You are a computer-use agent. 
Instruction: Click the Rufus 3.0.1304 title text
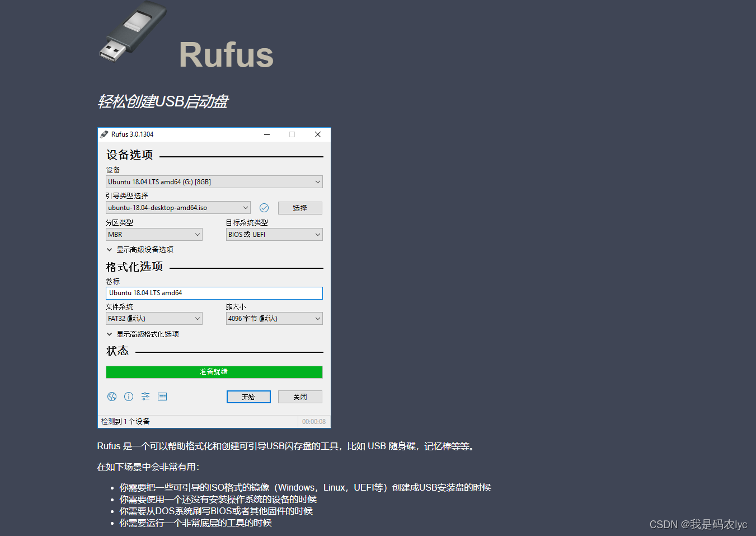(x=132, y=134)
